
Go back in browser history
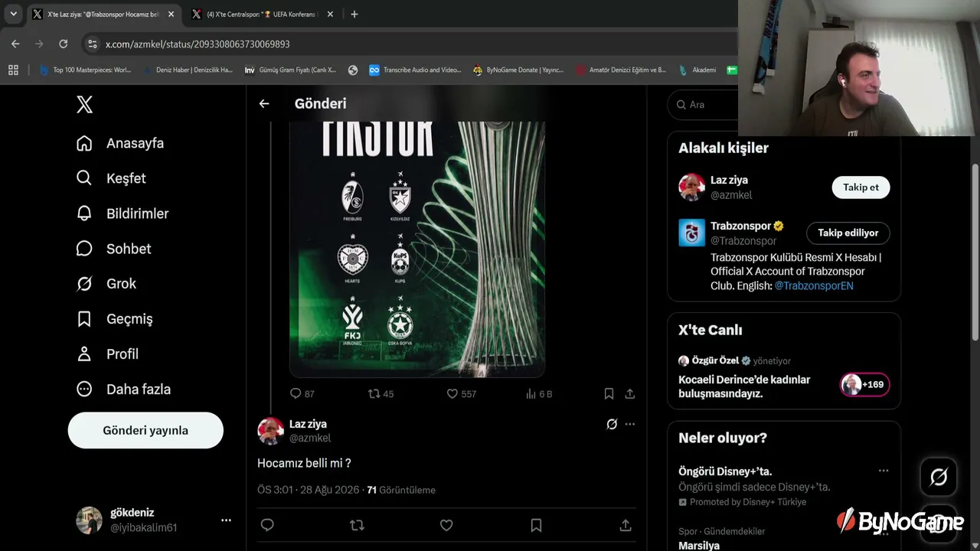[15, 44]
